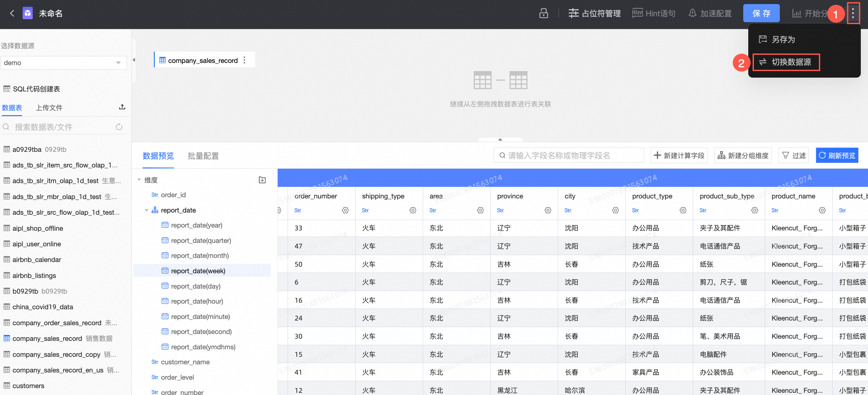
Task: Select the customers table
Action: click(x=24, y=386)
